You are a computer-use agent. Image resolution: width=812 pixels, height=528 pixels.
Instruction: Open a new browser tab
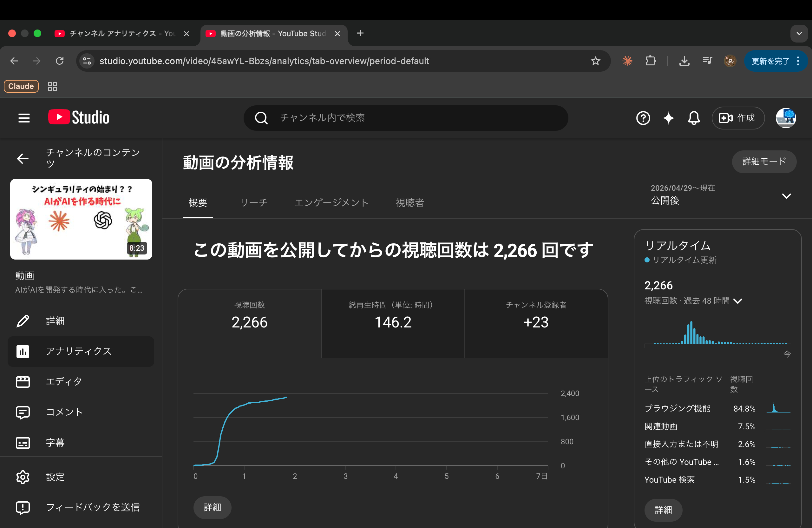click(360, 33)
